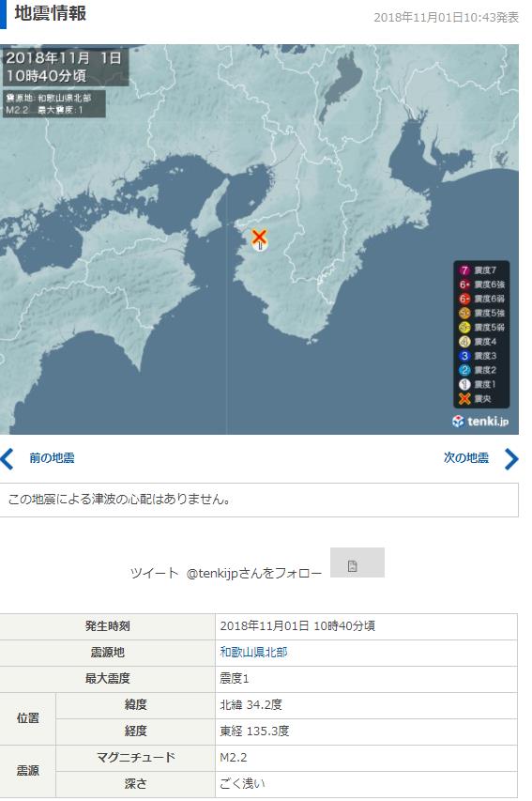The width and height of the screenshot is (532, 801).
Task: Click the tsunami notice text box
Action: [259, 500]
